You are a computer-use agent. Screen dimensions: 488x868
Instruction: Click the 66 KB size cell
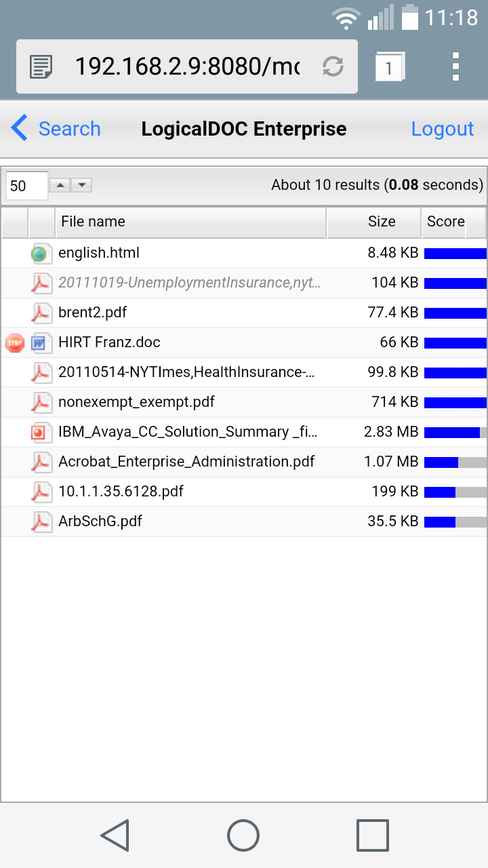[x=399, y=342]
